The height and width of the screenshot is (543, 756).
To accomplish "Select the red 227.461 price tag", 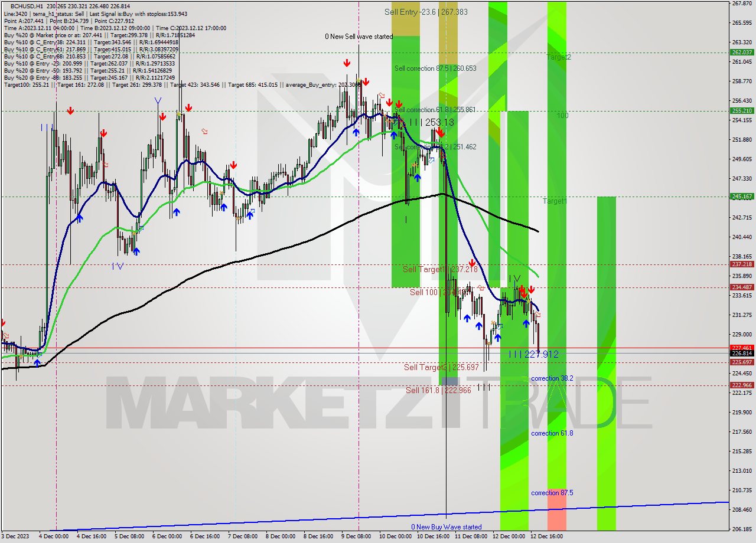I will (742, 348).
